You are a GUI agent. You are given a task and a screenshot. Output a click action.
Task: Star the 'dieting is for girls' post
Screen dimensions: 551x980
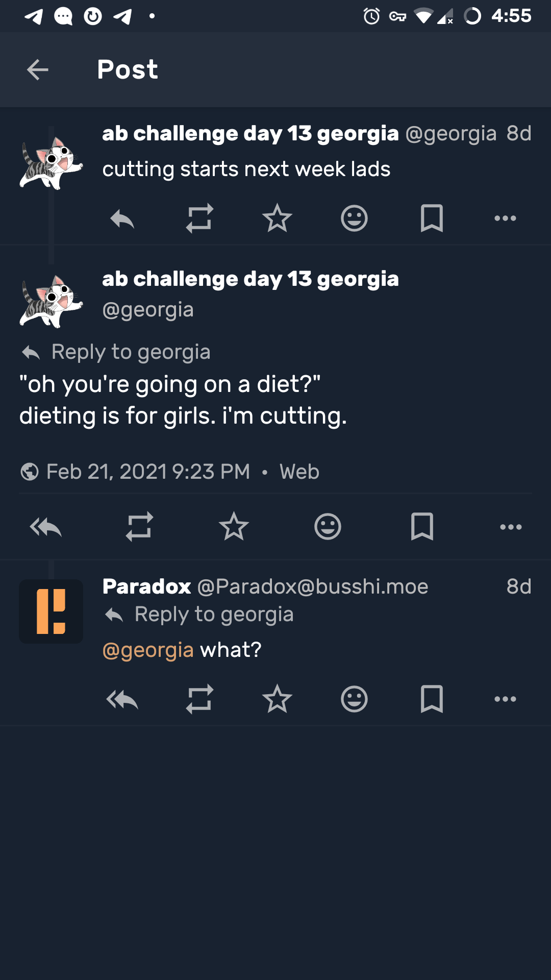(234, 527)
